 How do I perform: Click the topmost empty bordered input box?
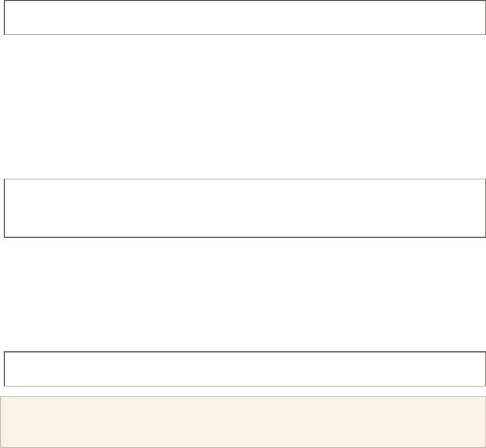245,18
